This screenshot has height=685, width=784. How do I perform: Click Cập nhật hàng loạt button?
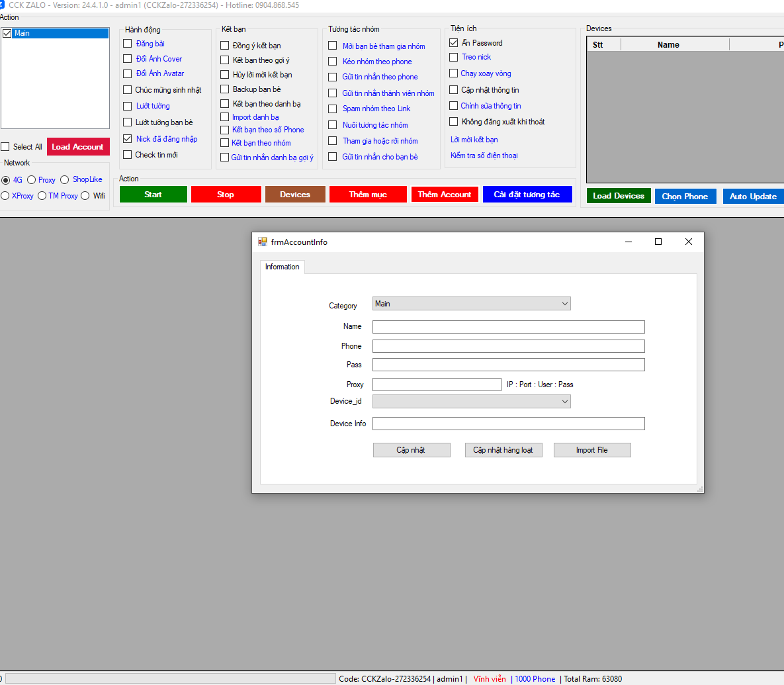point(503,450)
